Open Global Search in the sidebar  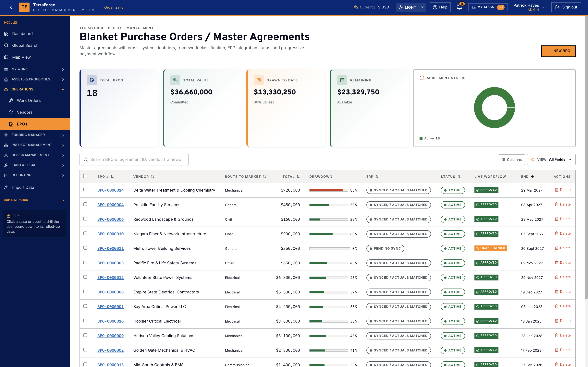coord(35,45)
